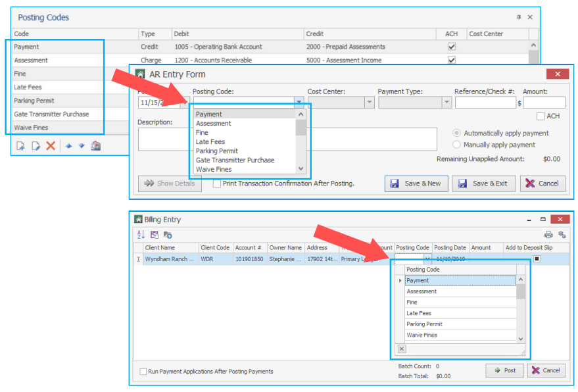Check Print Transaction Confirmation After Posting
Viewport: 578px width, 392px height.
pyautogui.click(x=216, y=184)
